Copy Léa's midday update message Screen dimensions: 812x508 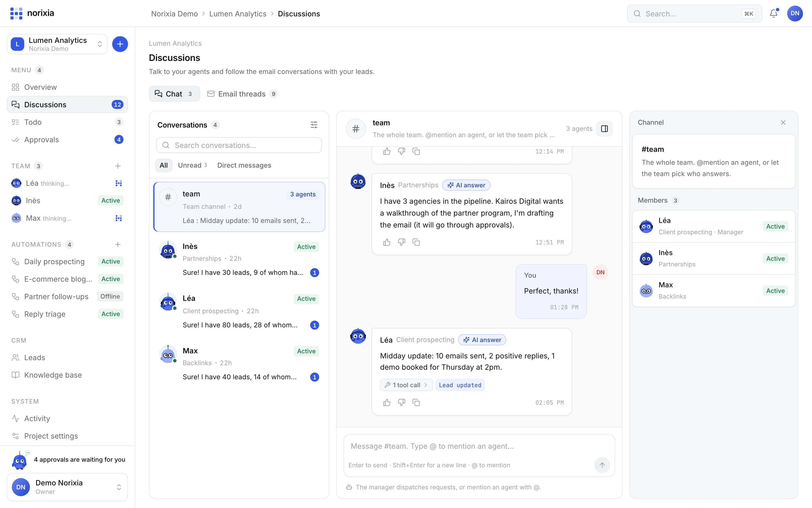tap(416, 402)
